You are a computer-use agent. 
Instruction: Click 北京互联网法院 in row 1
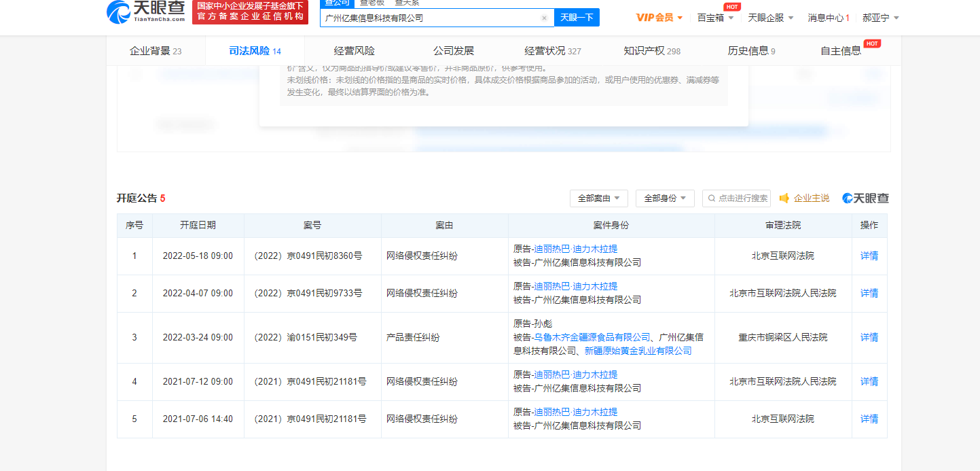(783, 256)
